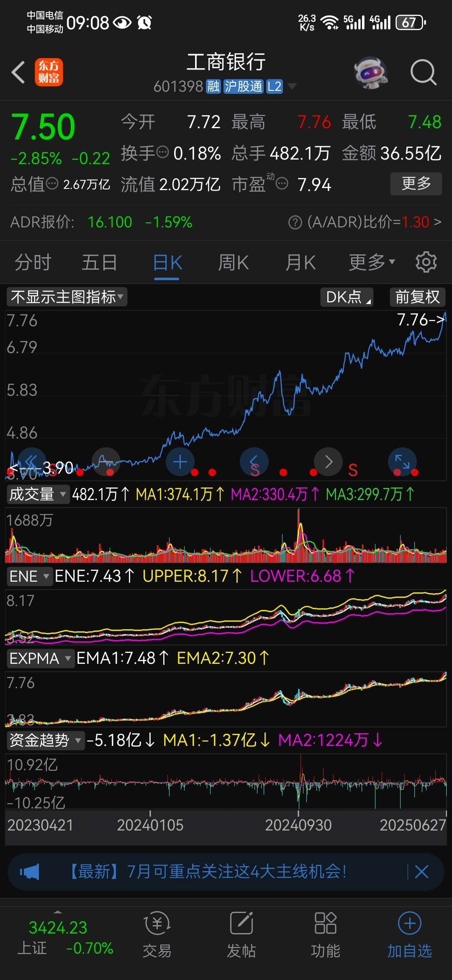Tap the 换手 info icon
452x980 pixels.
click(x=162, y=152)
